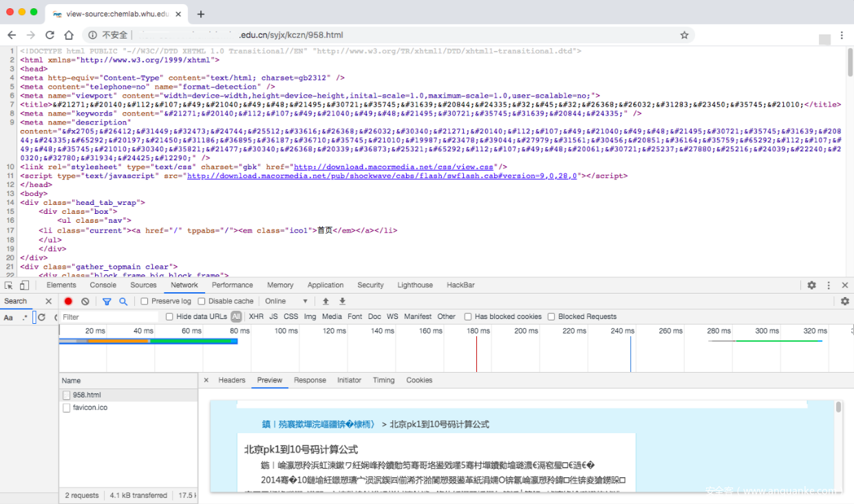Clear the network log
Image resolution: width=854 pixels, height=504 pixels.
coord(85,301)
